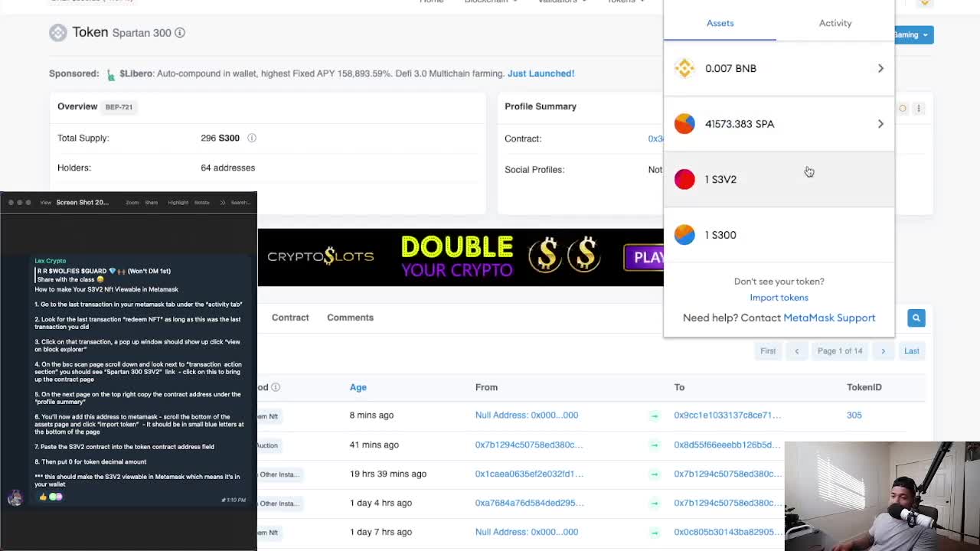Go to the next page with the right chevron

click(883, 351)
